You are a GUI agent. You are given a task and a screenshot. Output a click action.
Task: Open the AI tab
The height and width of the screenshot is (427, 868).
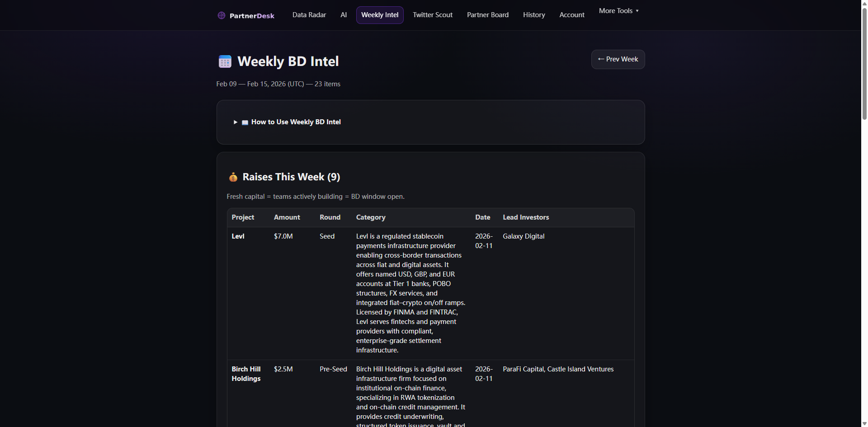pos(344,15)
